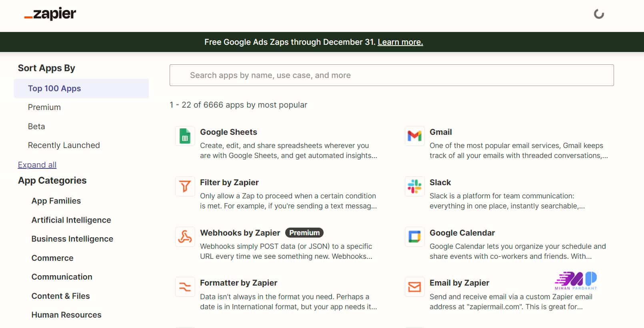Open the Google Sheets app title link
The width and height of the screenshot is (644, 328).
pos(228,132)
